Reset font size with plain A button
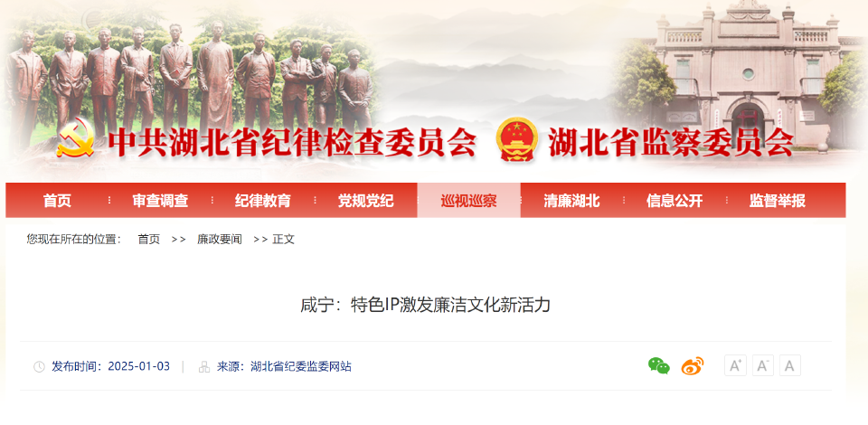The width and height of the screenshot is (868, 425). (x=790, y=366)
